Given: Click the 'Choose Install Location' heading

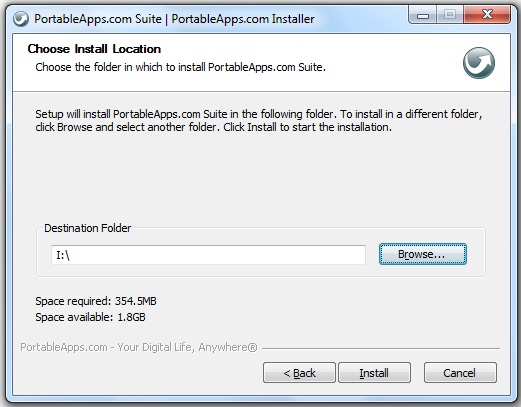Looking at the screenshot, I should pos(94,49).
